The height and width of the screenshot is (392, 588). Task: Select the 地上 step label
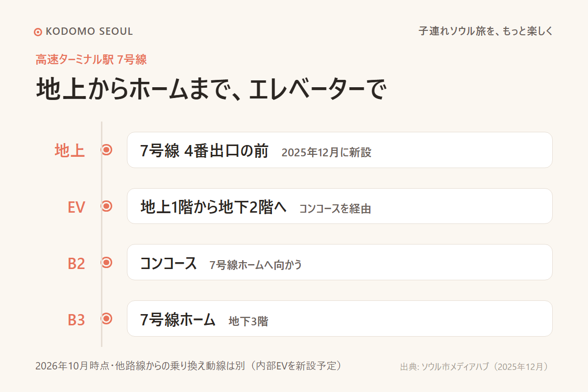click(70, 151)
